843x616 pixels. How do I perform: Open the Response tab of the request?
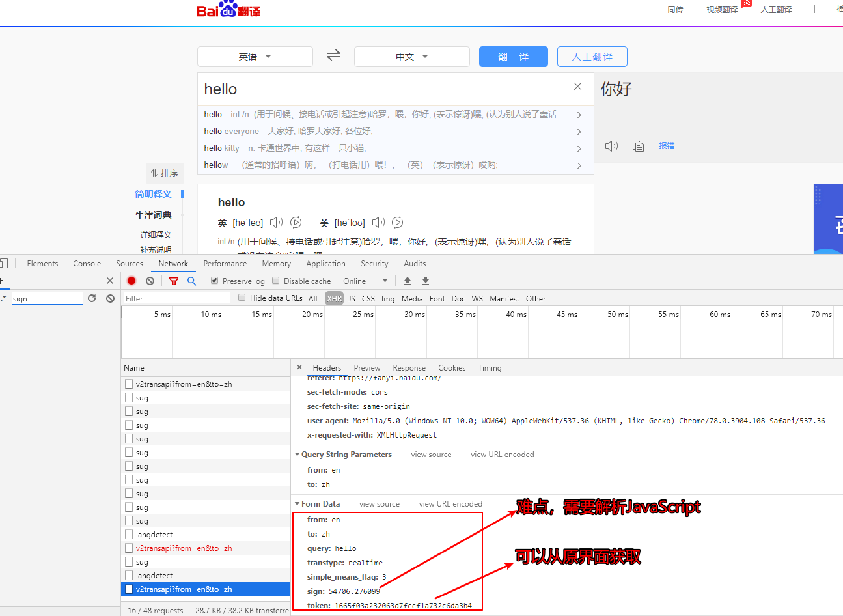tap(409, 367)
